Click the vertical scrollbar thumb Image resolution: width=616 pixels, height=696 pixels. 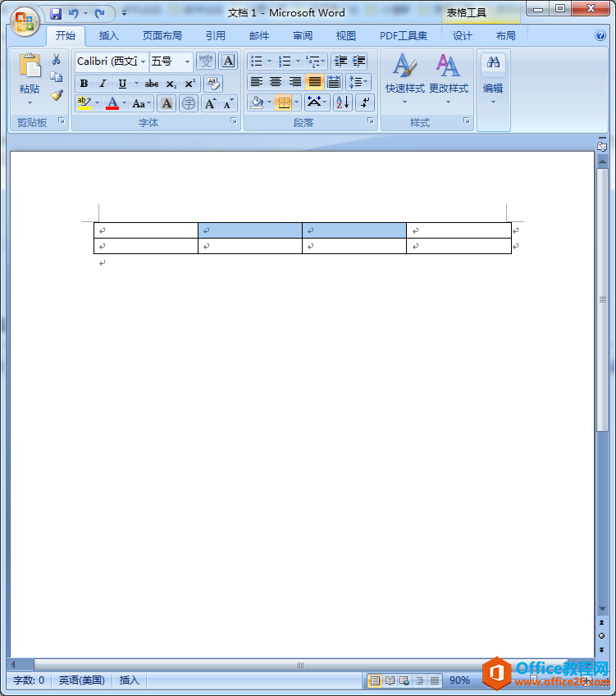[602, 299]
